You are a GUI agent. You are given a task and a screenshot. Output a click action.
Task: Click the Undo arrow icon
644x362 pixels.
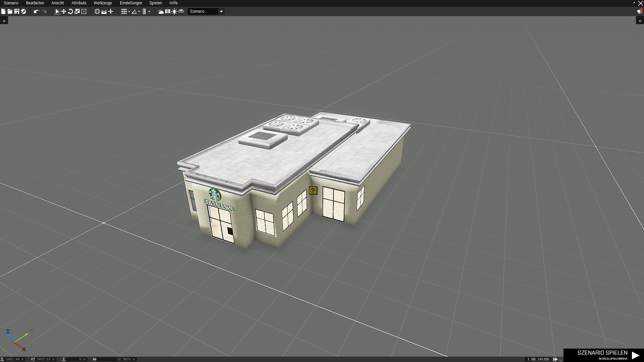36,11
